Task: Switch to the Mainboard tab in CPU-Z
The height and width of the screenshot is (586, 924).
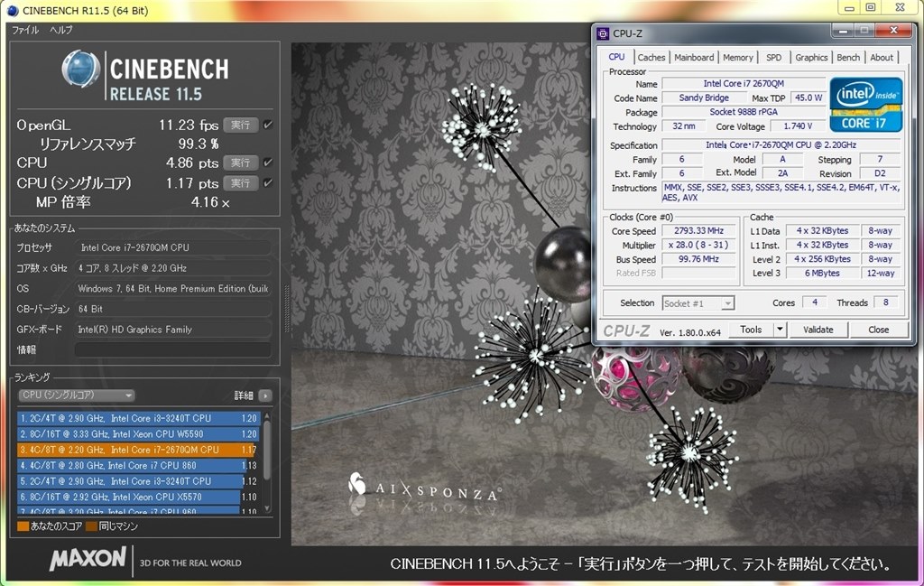Action: click(694, 57)
